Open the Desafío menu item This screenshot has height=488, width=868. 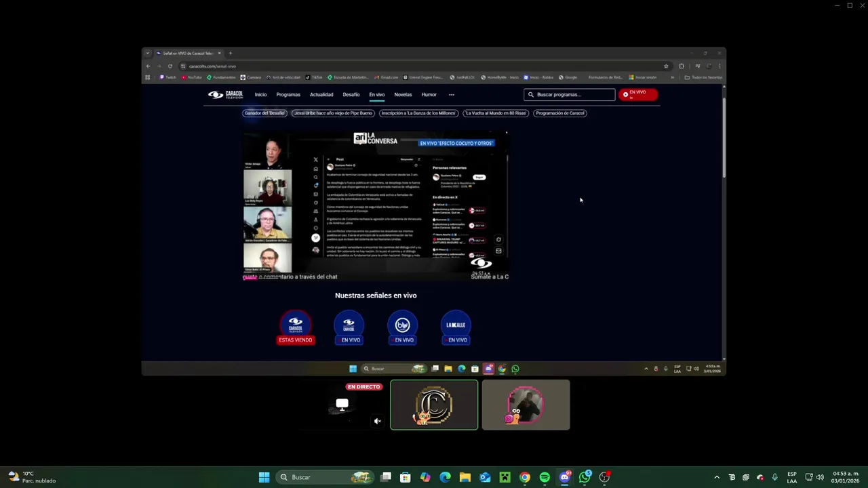pos(351,95)
